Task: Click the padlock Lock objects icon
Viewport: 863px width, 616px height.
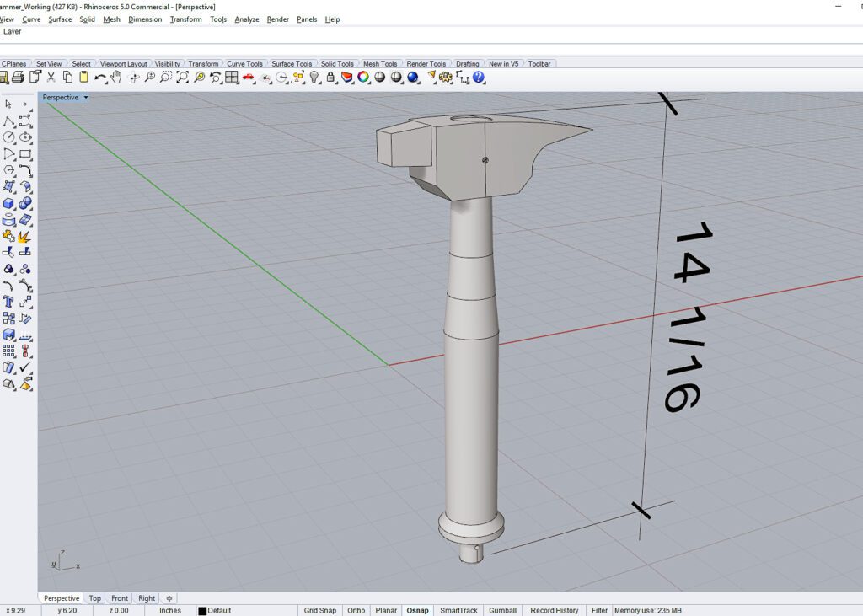Action: [x=330, y=78]
